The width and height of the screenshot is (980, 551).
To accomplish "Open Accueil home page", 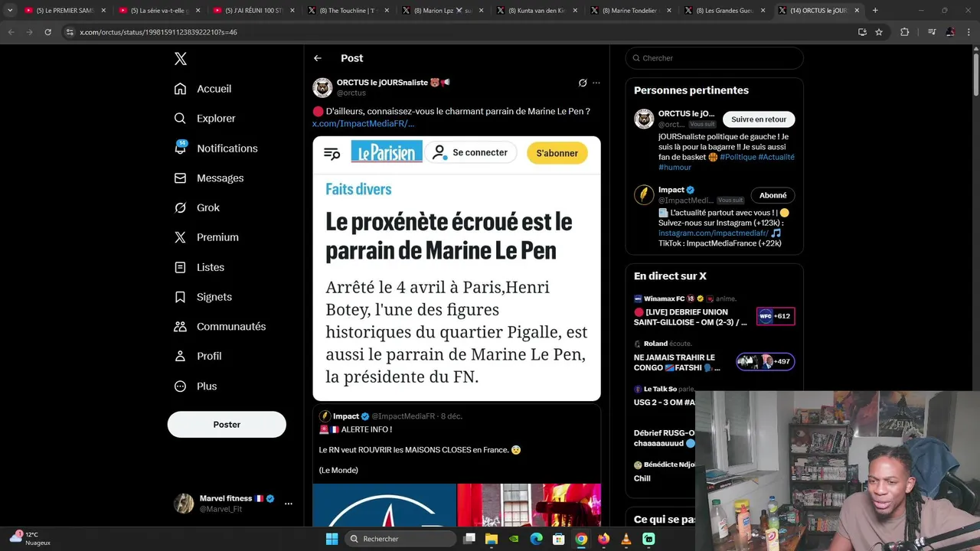I will pos(203,89).
